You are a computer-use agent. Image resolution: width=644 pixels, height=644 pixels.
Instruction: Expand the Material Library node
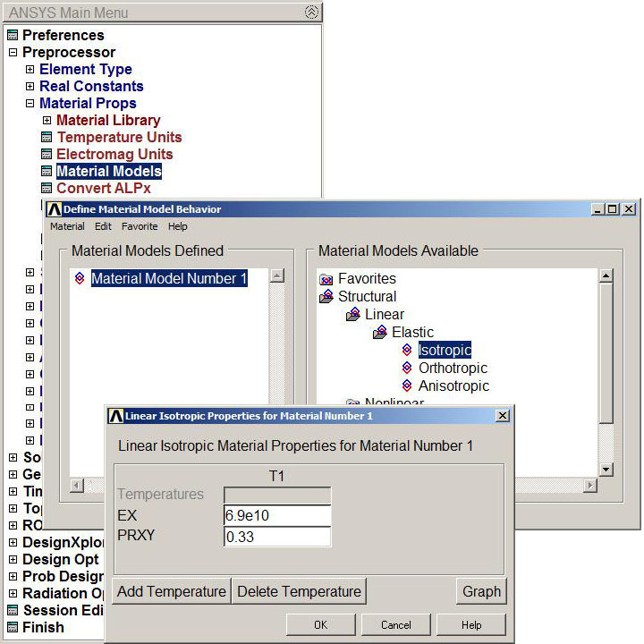point(47,121)
